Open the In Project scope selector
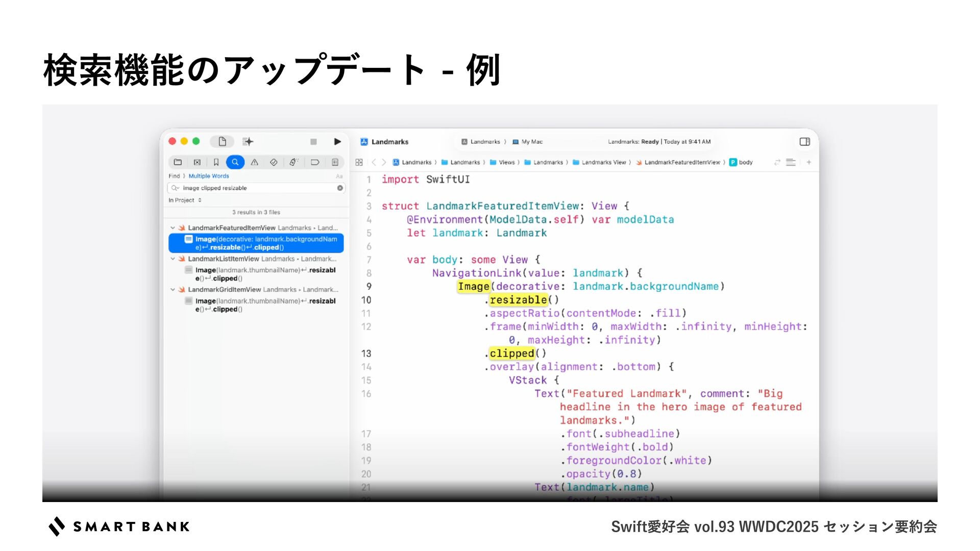The image size is (980, 551). pos(185,200)
